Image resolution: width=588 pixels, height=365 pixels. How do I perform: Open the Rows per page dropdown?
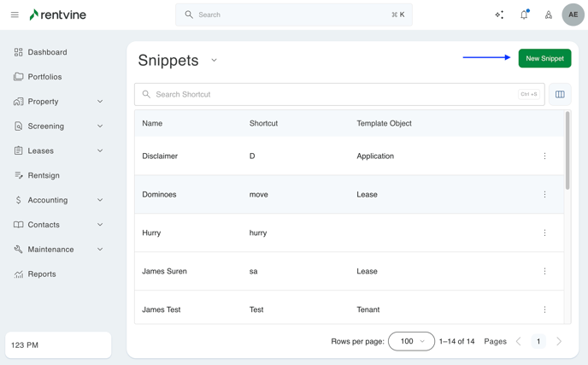tap(411, 341)
